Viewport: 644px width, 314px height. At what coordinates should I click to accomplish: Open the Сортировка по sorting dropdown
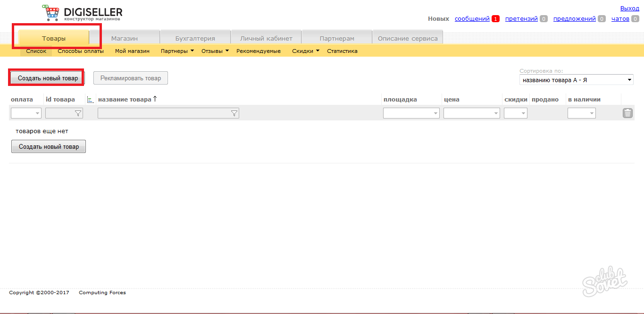[576, 80]
